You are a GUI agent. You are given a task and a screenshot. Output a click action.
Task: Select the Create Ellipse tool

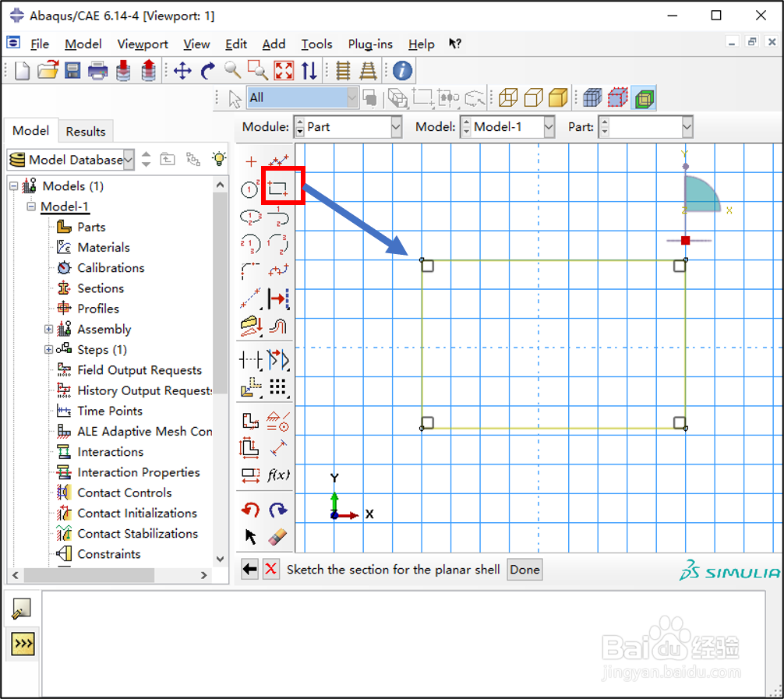(x=250, y=217)
